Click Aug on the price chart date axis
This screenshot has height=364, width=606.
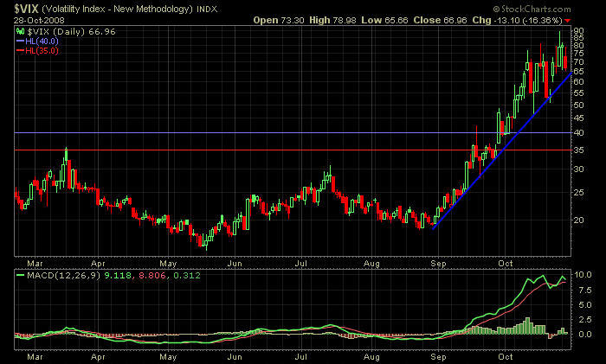(x=371, y=263)
